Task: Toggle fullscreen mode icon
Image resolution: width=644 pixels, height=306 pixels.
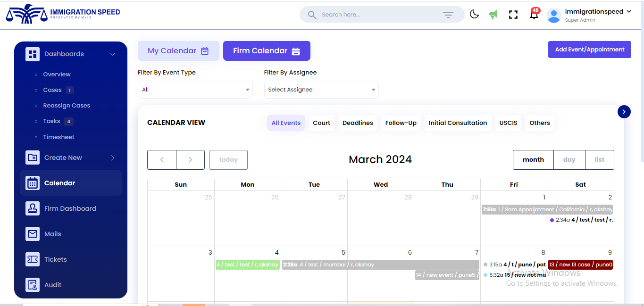Action: point(513,15)
